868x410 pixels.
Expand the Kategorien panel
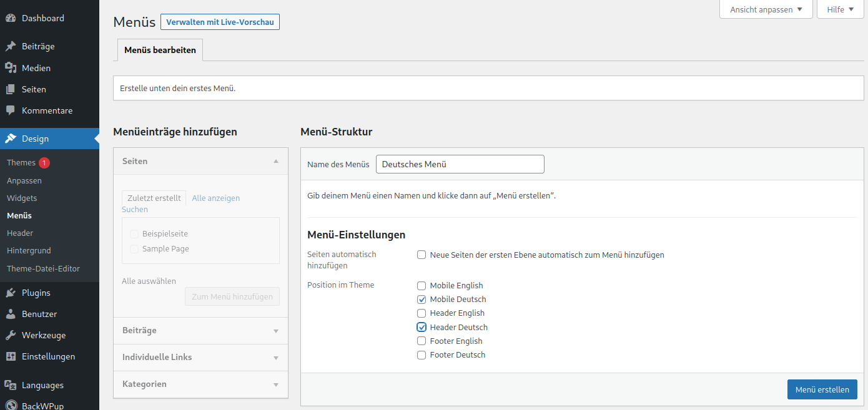coord(200,384)
